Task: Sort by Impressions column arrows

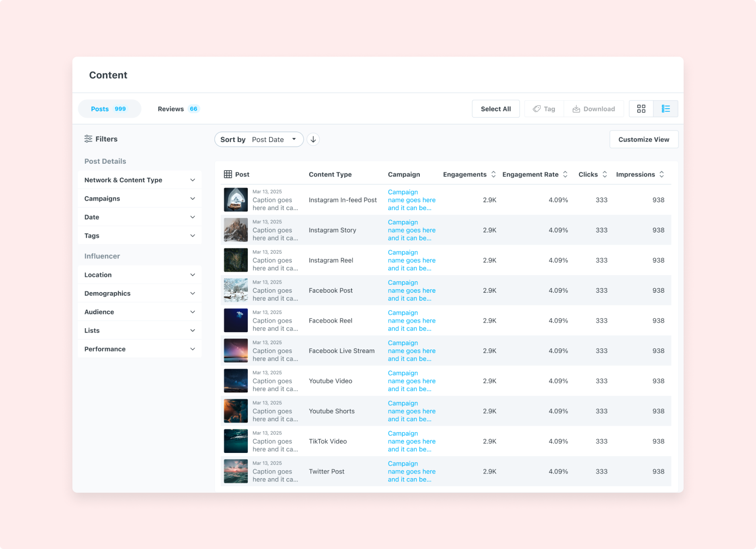Action: tap(661, 174)
